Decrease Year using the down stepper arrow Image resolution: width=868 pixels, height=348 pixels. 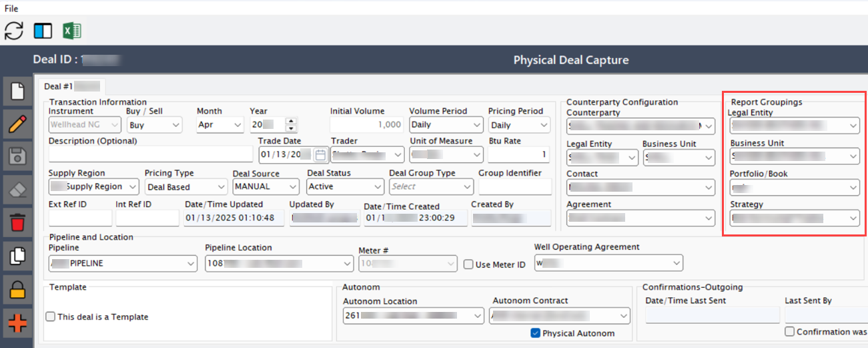coord(290,128)
